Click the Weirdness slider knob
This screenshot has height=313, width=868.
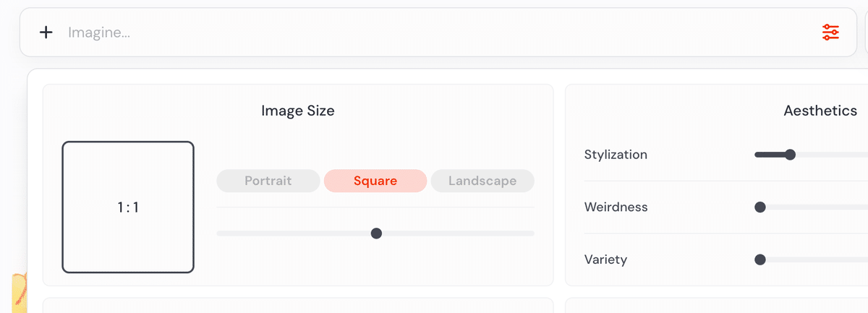tap(760, 207)
